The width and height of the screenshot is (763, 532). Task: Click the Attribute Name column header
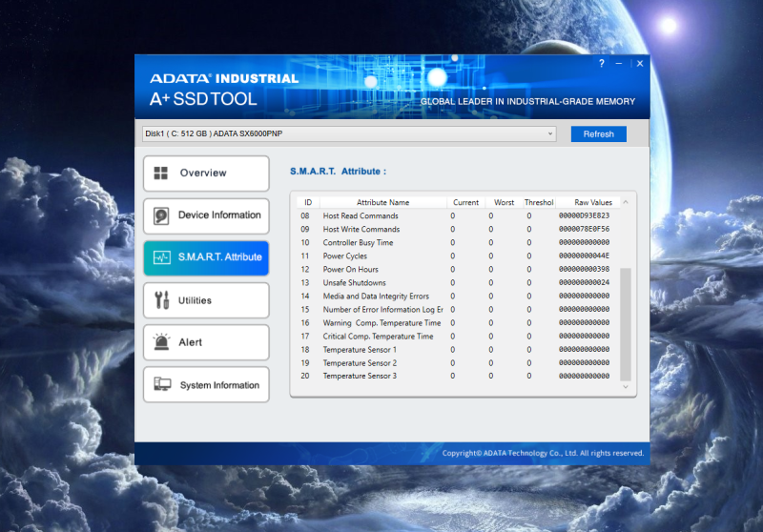(383, 202)
